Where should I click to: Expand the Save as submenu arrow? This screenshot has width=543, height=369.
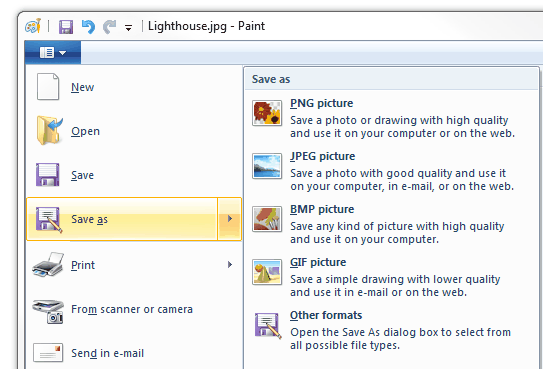230,219
